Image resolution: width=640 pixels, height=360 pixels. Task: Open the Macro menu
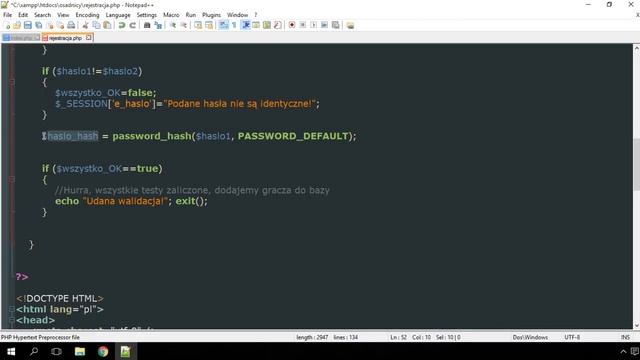171,15
